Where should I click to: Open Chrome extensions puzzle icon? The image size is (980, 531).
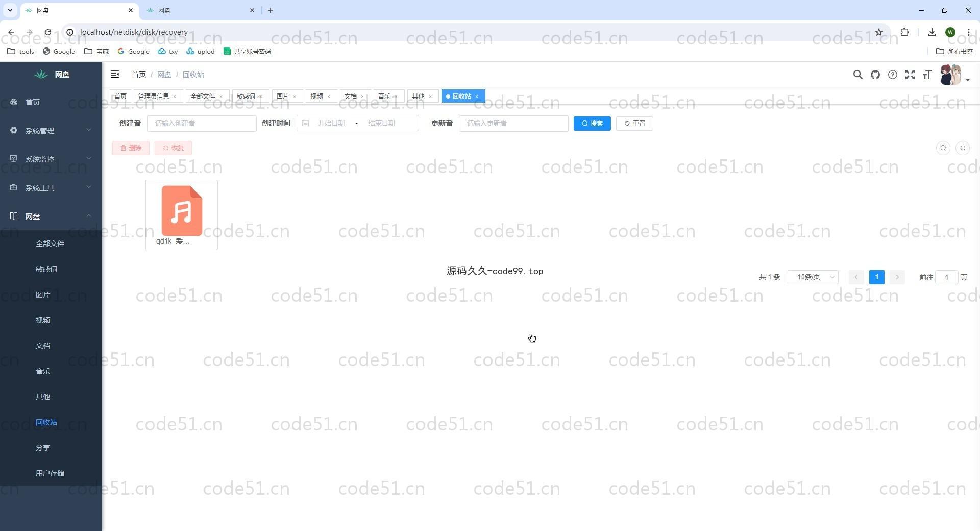tap(904, 32)
